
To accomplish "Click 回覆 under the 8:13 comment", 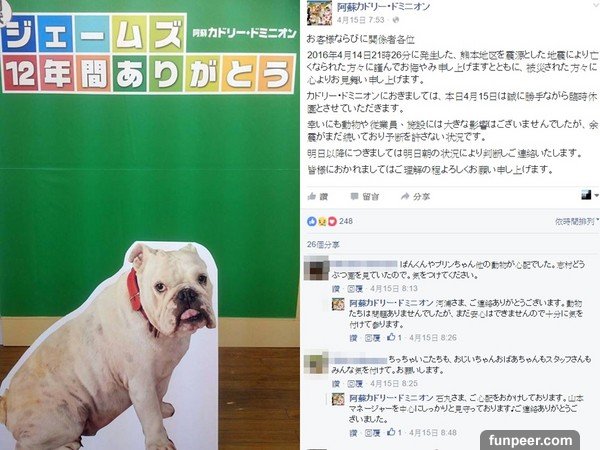I will pyautogui.click(x=355, y=289).
